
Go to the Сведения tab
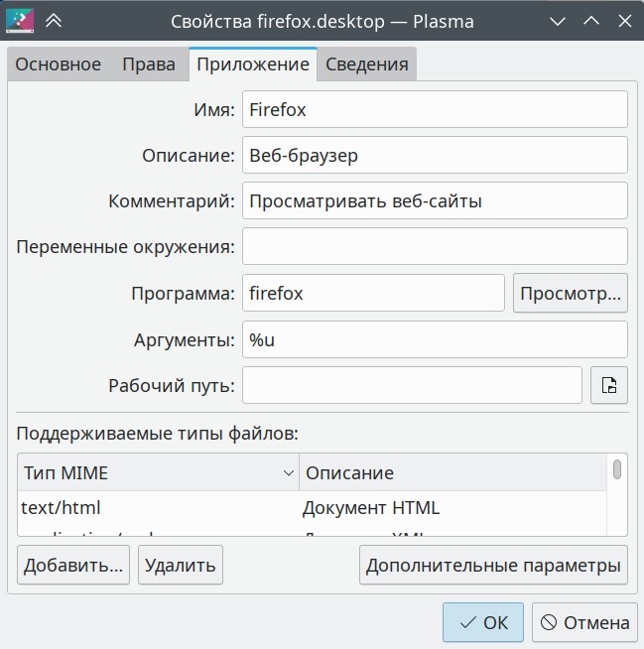pyautogui.click(x=367, y=65)
